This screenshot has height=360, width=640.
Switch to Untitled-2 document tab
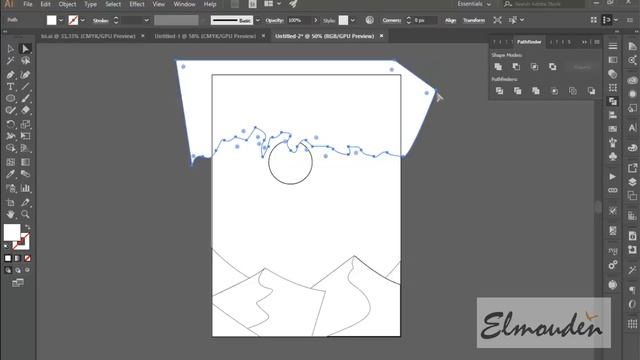pyautogui.click(x=324, y=36)
